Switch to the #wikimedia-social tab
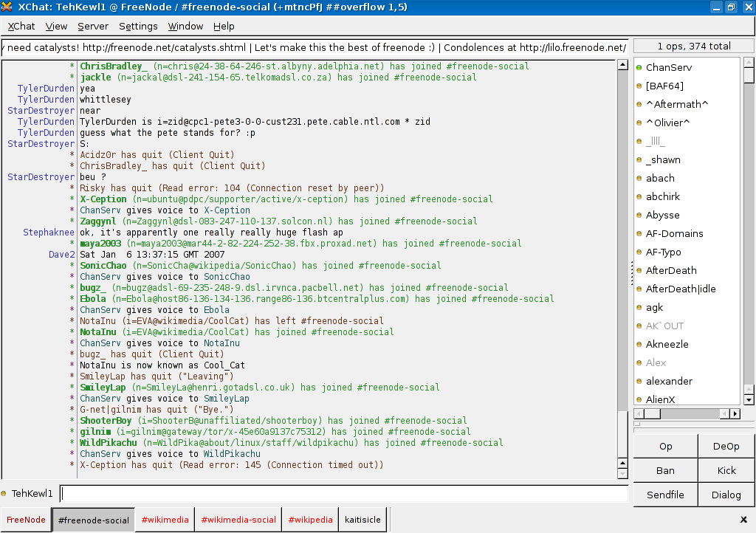The width and height of the screenshot is (756, 533). 238,520
